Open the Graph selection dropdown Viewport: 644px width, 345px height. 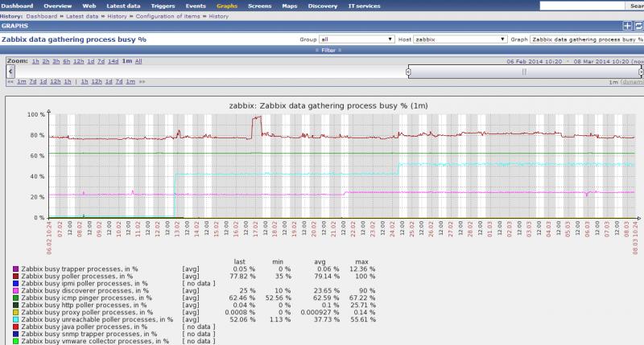pos(586,39)
